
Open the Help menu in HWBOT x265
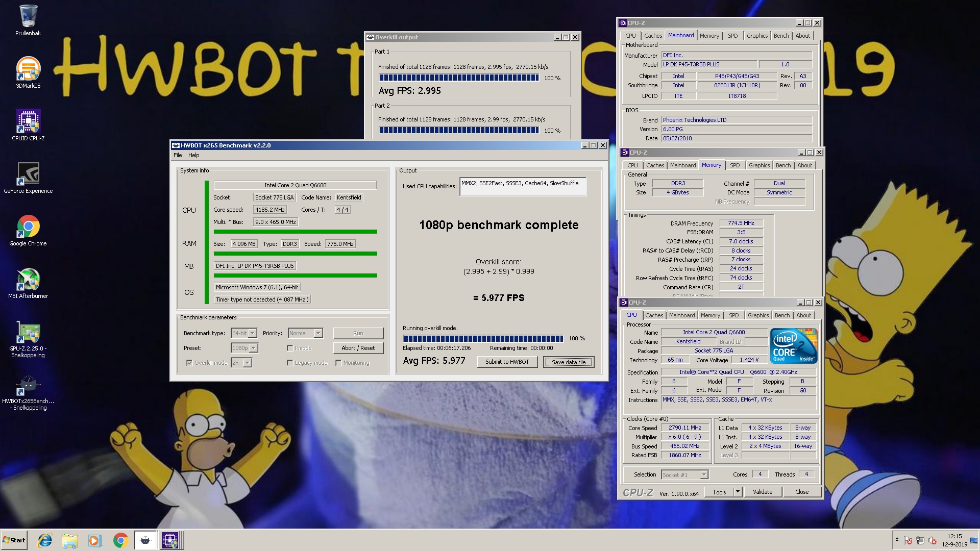pos(193,155)
